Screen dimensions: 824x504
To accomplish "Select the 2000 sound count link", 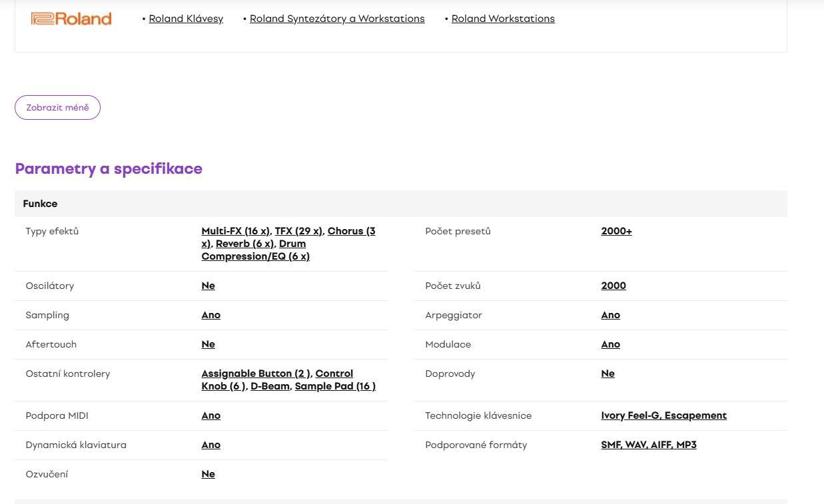I will pyautogui.click(x=613, y=286).
